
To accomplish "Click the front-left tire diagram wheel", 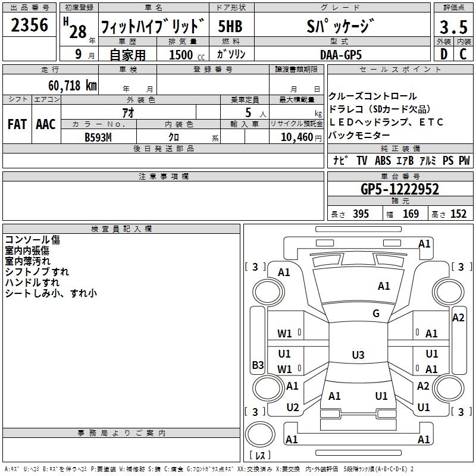I will tap(269, 292).
